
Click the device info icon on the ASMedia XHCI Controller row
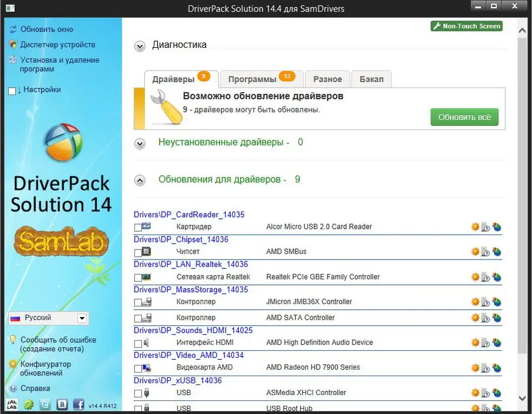click(x=485, y=393)
